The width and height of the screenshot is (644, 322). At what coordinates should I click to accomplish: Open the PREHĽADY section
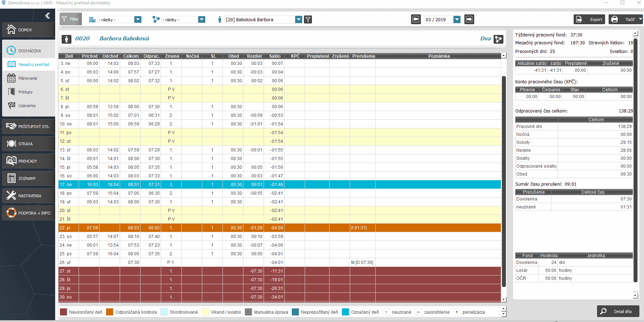point(28,161)
